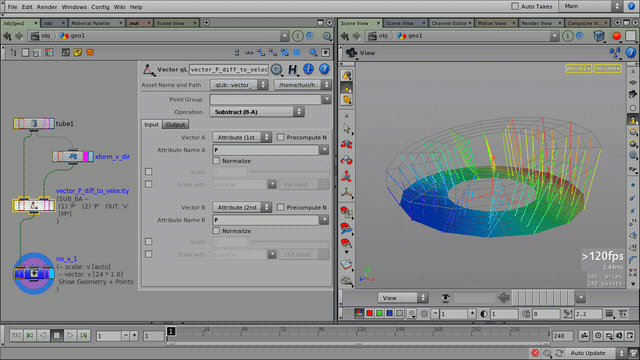
Task: Open Vector A Attribute (1st) dropdown
Action: (x=242, y=138)
